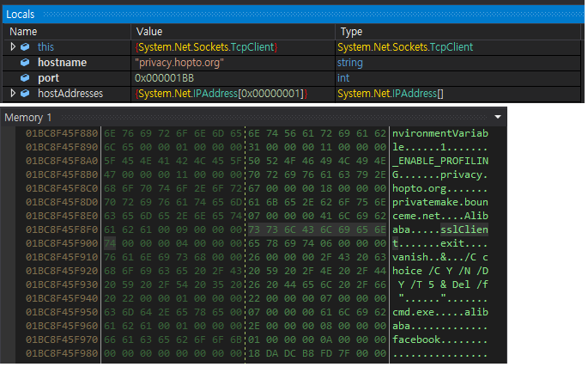Screen dimensions: 588x367
Task: Click hex bytes '70 72 69 76 61 63 79 2E'
Action: (317, 174)
